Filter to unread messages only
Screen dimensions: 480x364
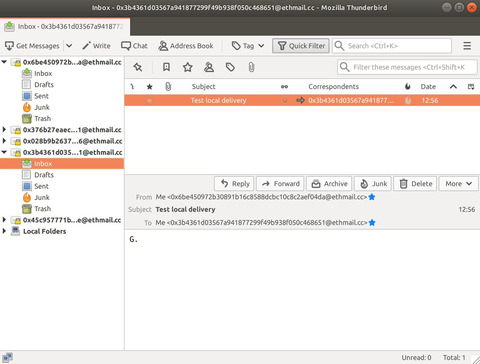pyautogui.click(x=166, y=67)
